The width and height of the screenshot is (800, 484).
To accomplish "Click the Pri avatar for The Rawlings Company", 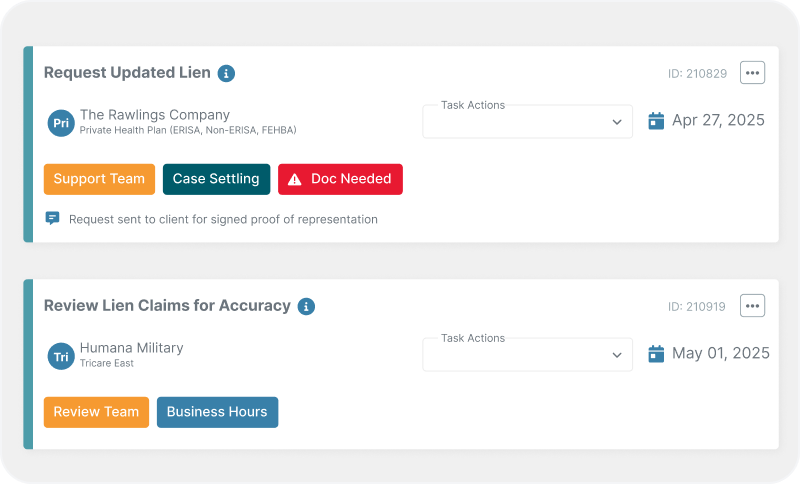I will 61,123.
